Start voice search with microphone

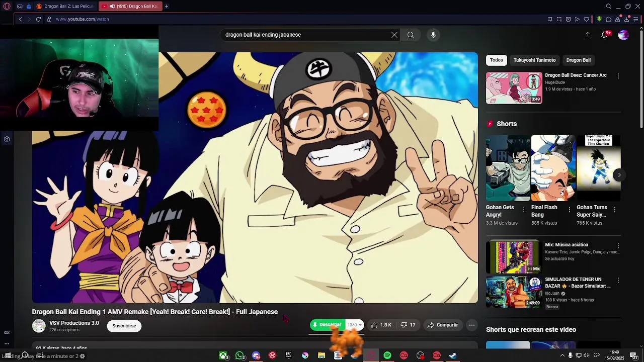coord(433,35)
